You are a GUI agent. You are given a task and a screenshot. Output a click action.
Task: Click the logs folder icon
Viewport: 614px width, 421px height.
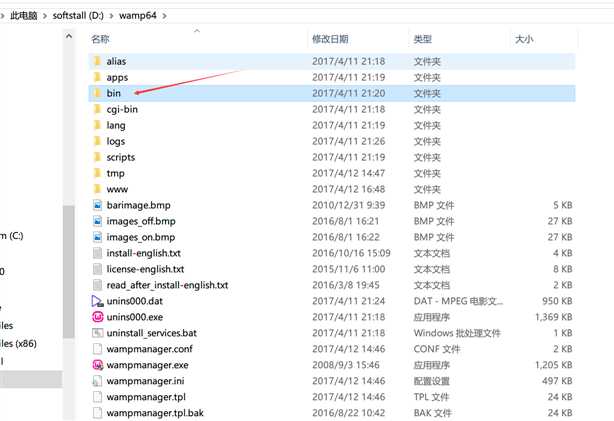pyautogui.click(x=98, y=141)
